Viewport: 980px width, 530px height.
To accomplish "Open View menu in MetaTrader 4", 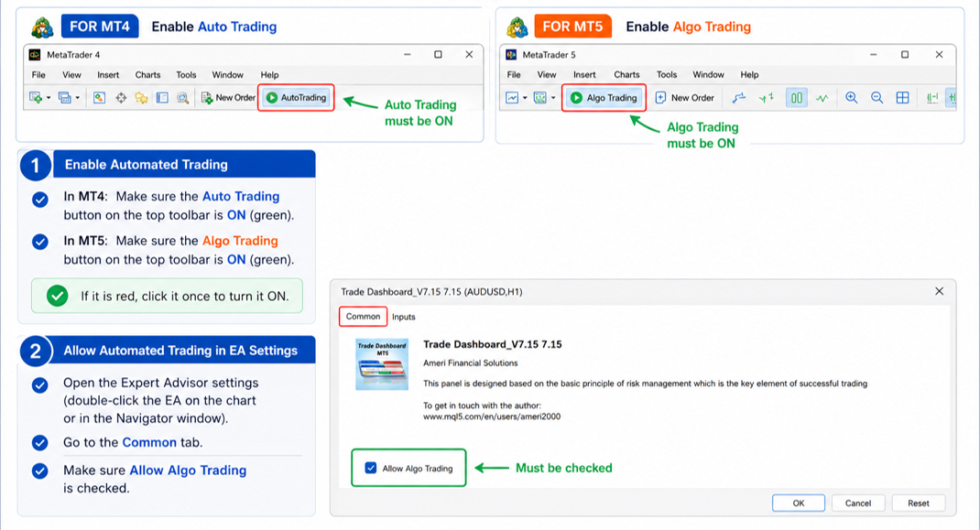I will click(x=71, y=74).
